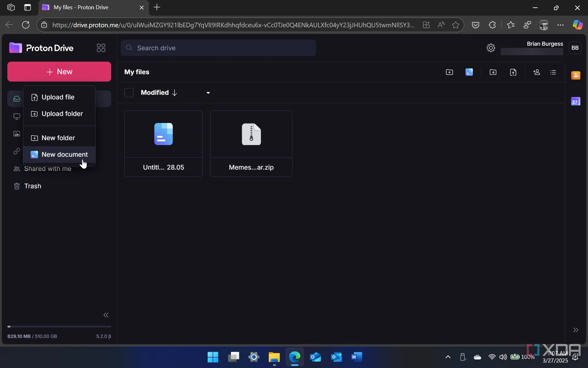Open Proton Drive settings gear
588x368 pixels.
point(491,48)
